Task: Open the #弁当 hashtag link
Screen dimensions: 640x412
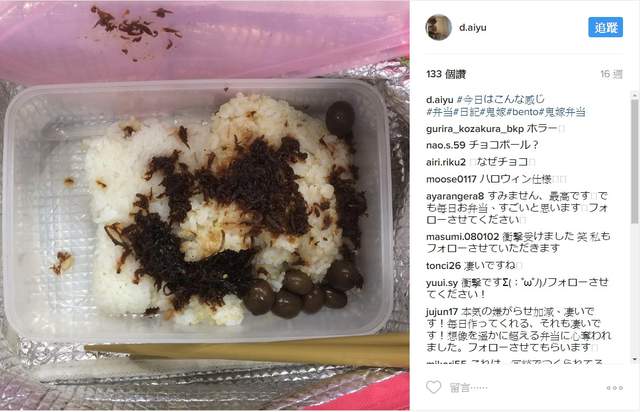Action: 440,111
